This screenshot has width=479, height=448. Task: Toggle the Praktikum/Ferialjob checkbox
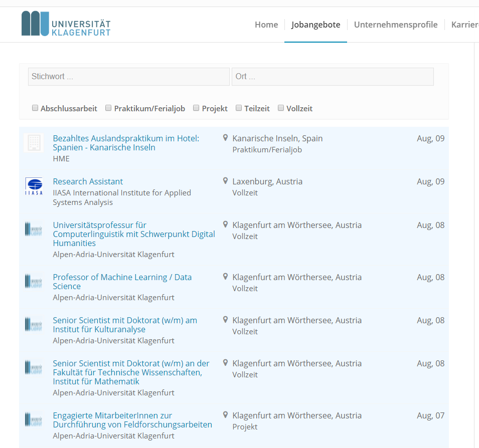[x=108, y=108]
